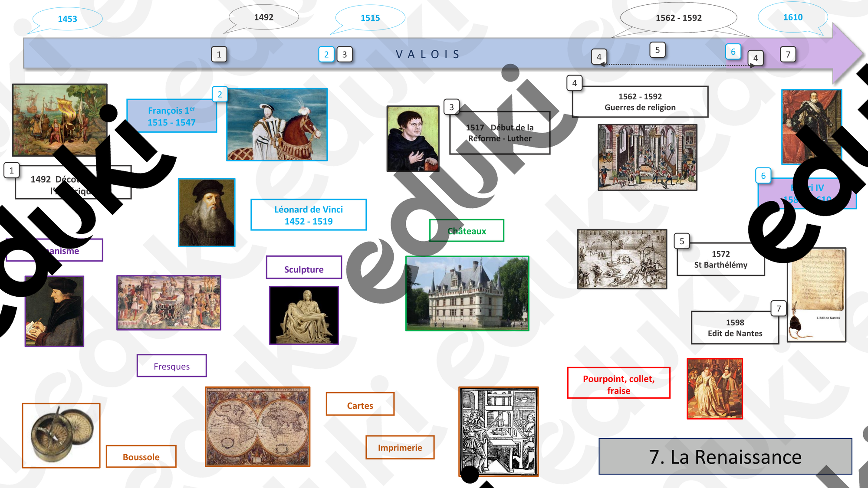
Task: Select the Pietà marble sculpture image
Action: tap(304, 315)
